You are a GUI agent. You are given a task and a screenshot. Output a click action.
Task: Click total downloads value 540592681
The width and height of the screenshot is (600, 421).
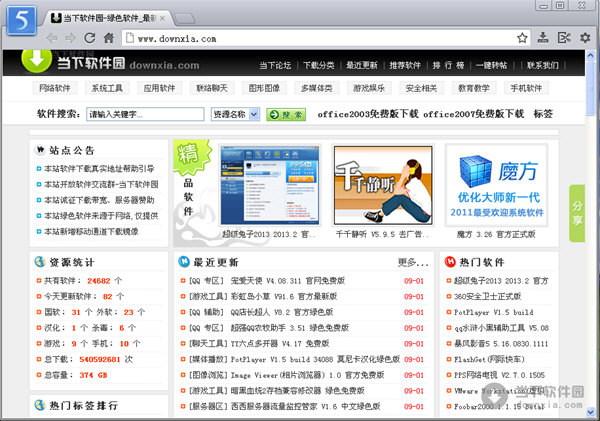pyautogui.click(x=100, y=359)
